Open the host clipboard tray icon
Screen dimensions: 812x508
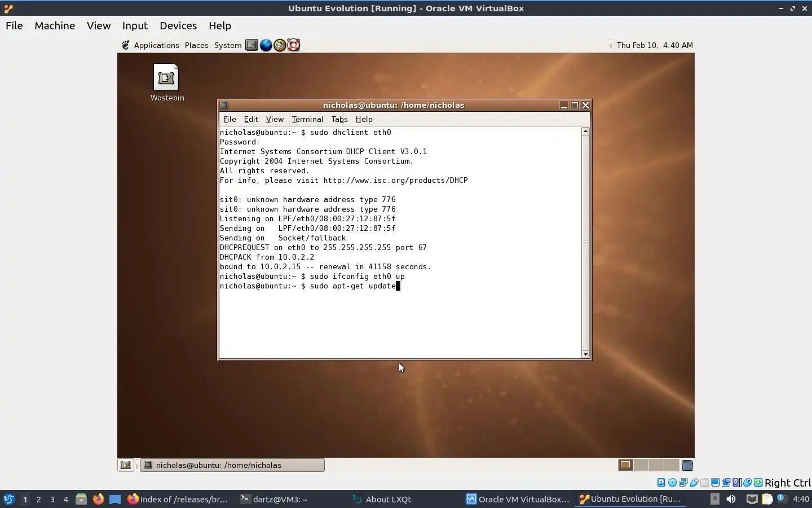[767, 499]
